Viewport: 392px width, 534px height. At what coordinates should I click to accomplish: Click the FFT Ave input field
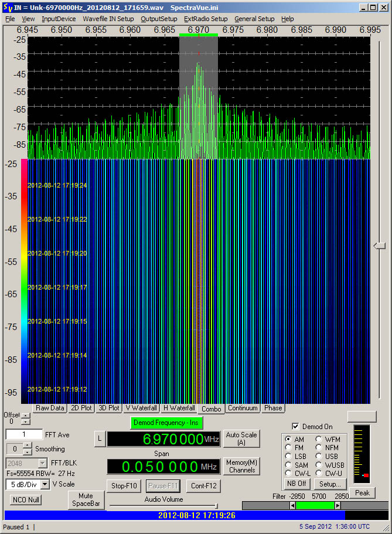[x=24, y=434]
